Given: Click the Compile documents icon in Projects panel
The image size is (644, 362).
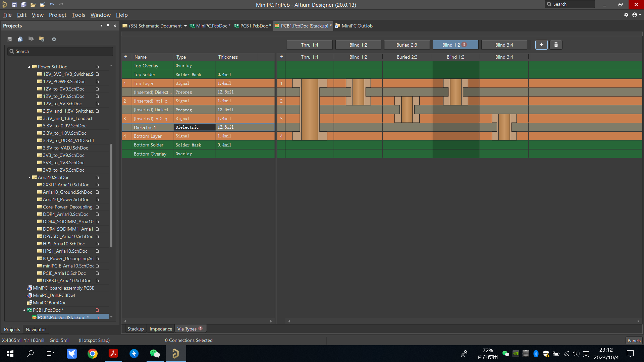Looking at the screenshot, I should pos(20,39).
